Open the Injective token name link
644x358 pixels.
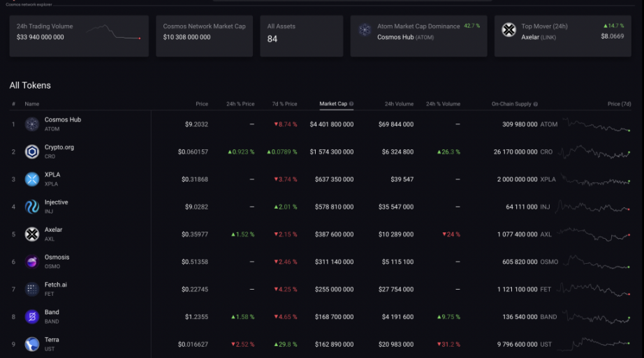pos(57,202)
